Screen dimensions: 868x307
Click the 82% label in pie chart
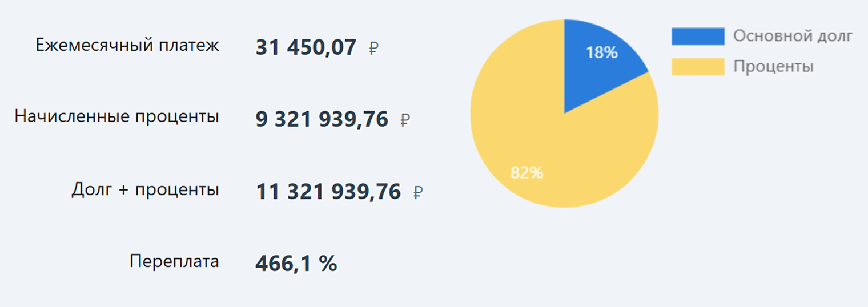(x=527, y=172)
